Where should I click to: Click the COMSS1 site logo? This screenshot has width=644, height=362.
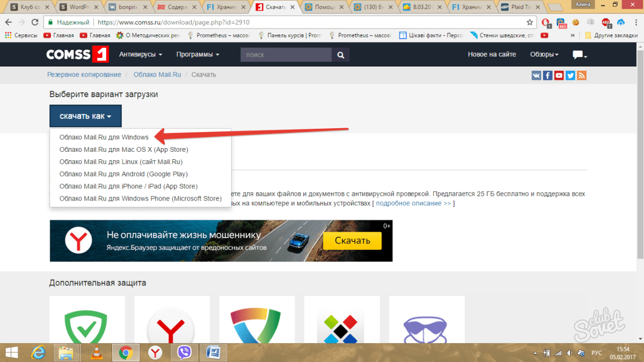78,55
